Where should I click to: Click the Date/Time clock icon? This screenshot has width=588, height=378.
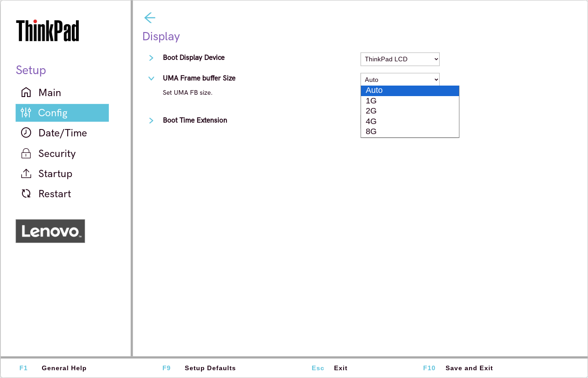[26, 133]
